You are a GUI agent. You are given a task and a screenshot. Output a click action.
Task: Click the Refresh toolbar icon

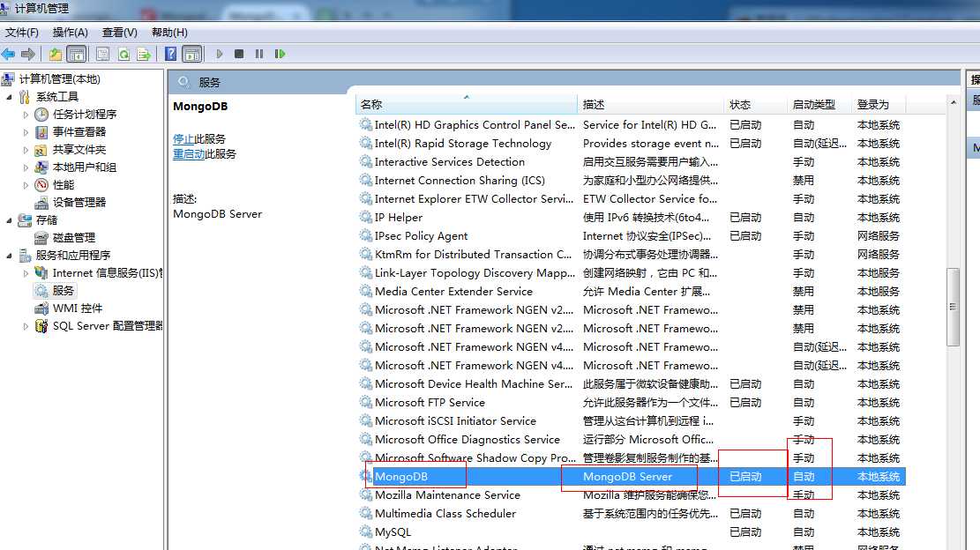click(123, 55)
